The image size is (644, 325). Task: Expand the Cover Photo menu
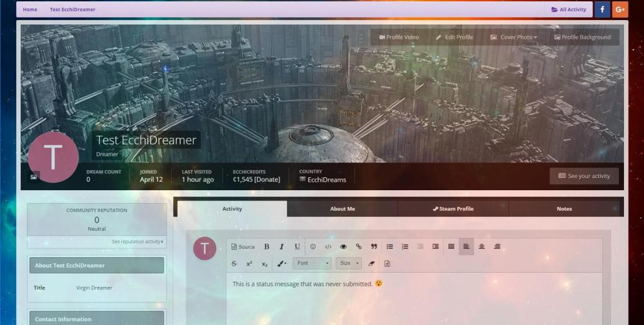[x=513, y=37]
